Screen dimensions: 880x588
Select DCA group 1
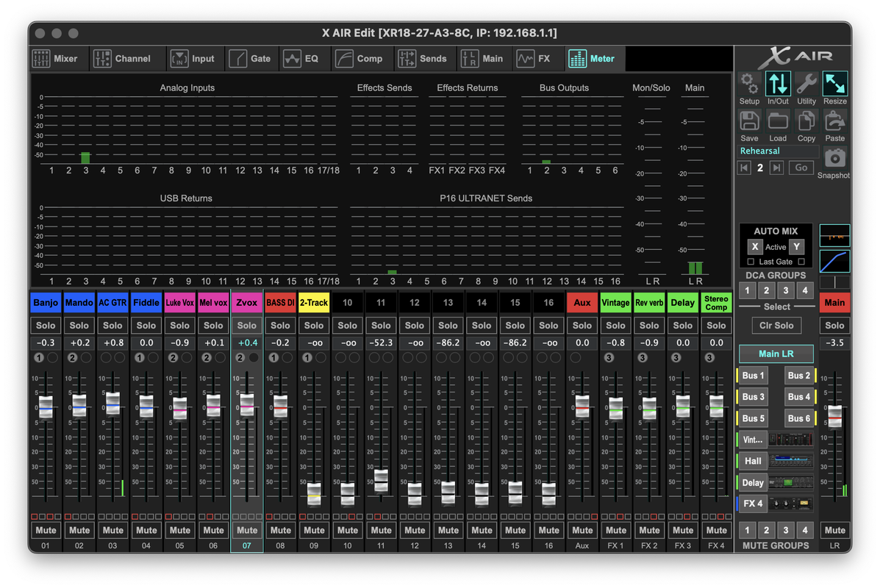(747, 290)
